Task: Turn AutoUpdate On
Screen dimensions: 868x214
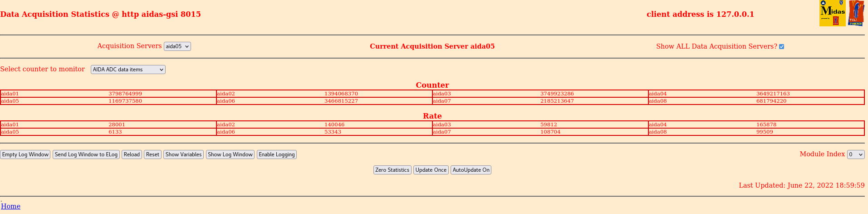Action: pyautogui.click(x=471, y=170)
